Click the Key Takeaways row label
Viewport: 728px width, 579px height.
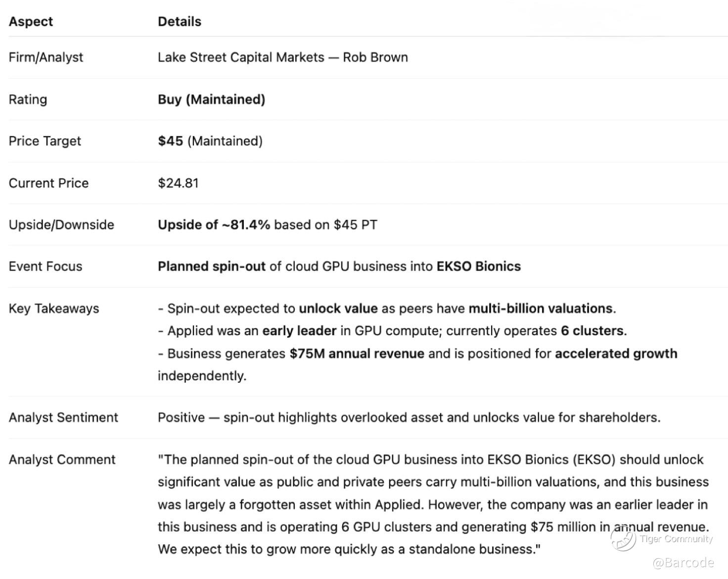pos(54,309)
